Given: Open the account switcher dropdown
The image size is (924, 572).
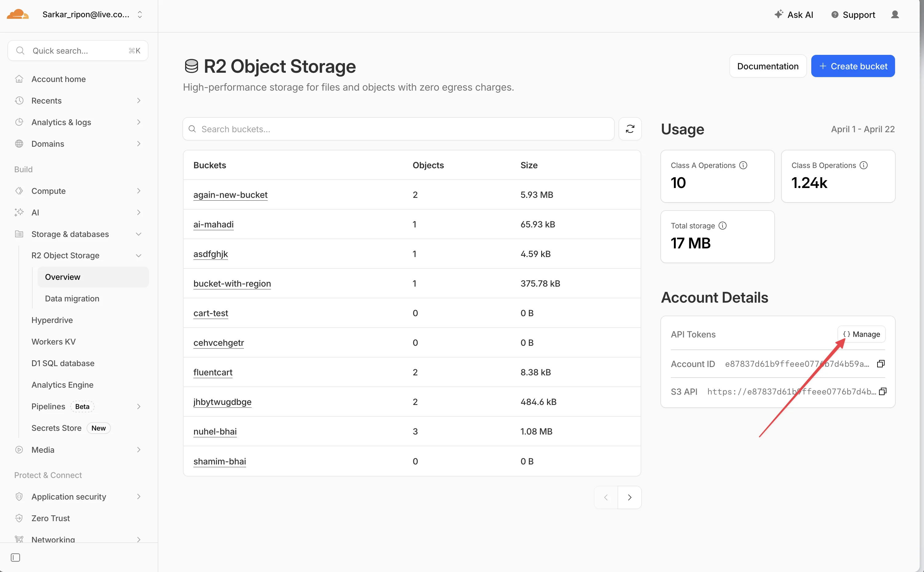Looking at the screenshot, I should (140, 14).
